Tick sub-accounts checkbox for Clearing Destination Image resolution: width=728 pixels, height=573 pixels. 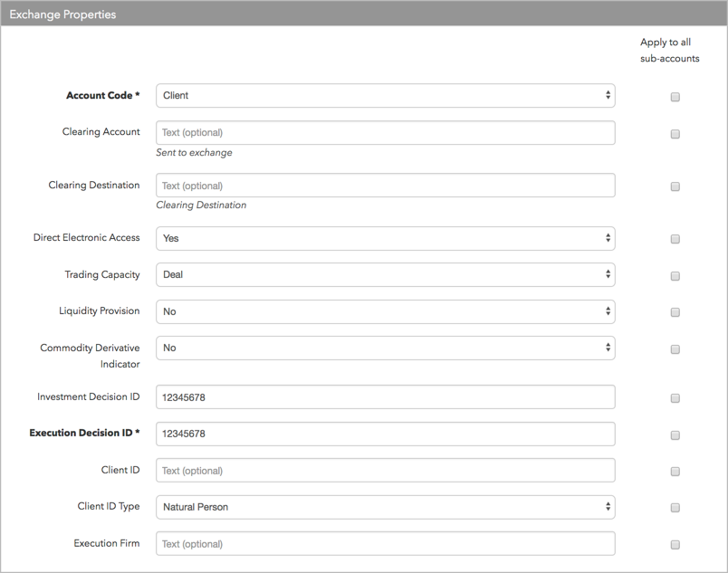pyautogui.click(x=675, y=186)
